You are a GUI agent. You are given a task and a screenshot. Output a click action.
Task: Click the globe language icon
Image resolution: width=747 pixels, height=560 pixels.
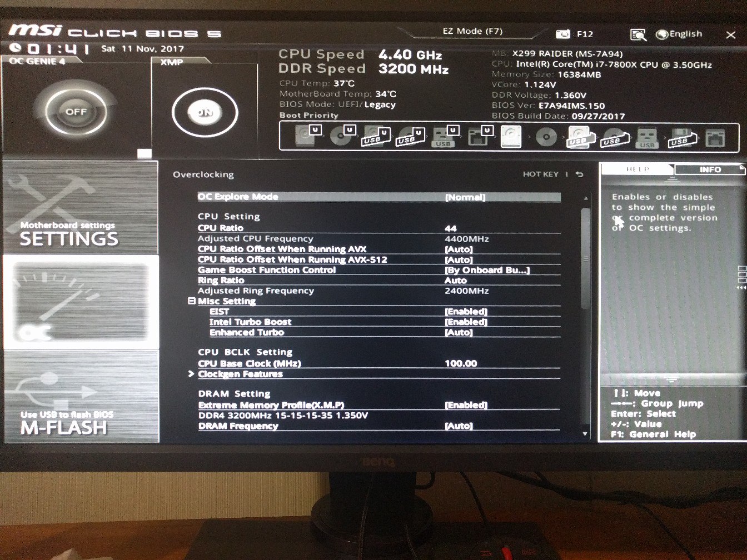(x=662, y=34)
